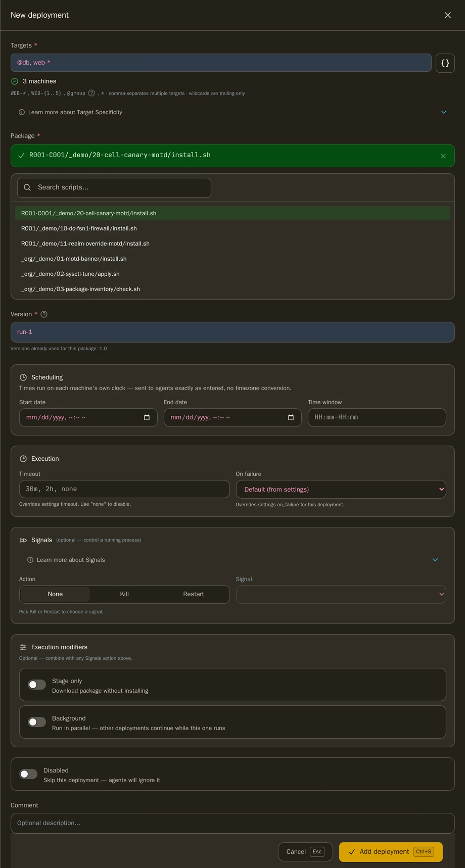
Task: Click the selected package path text
Action: pos(120,155)
